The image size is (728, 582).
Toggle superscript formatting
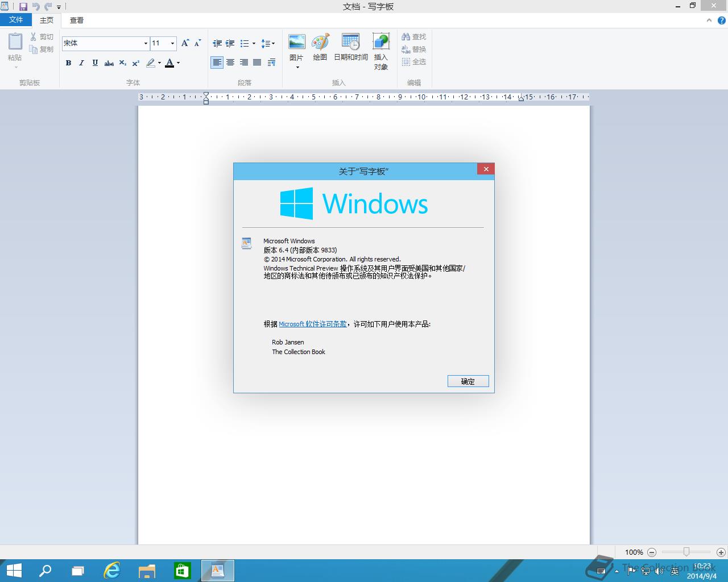[136, 63]
